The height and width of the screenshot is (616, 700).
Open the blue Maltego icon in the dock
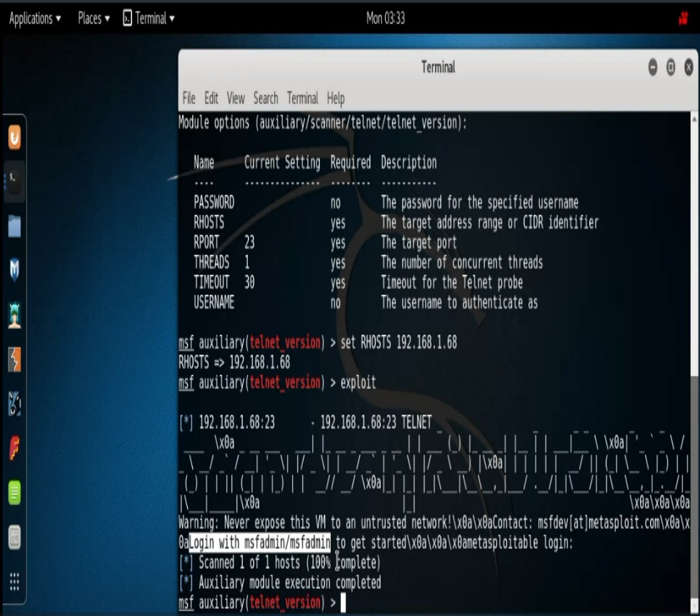point(14,403)
